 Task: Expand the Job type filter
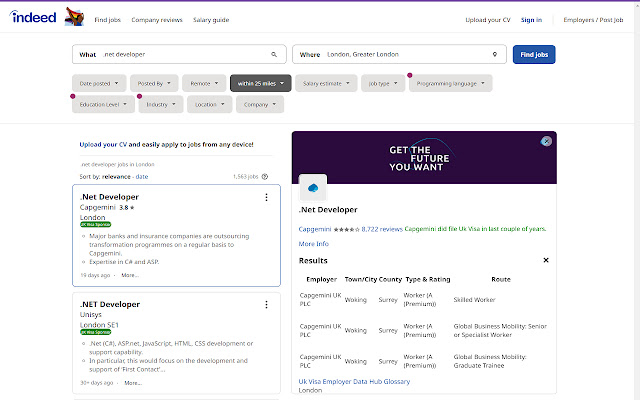coord(383,84)
